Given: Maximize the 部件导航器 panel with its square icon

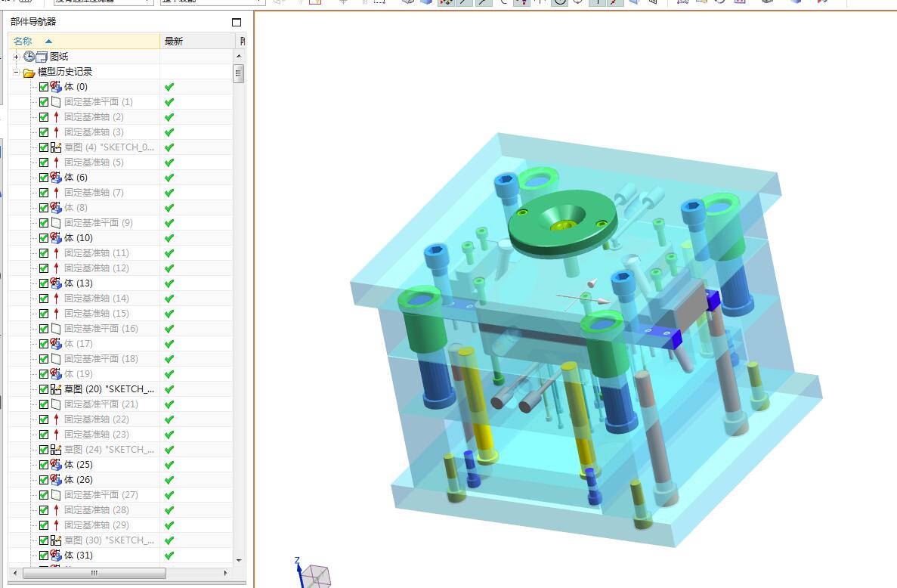Looking at the screenshot, I should (x=237, y=23).
